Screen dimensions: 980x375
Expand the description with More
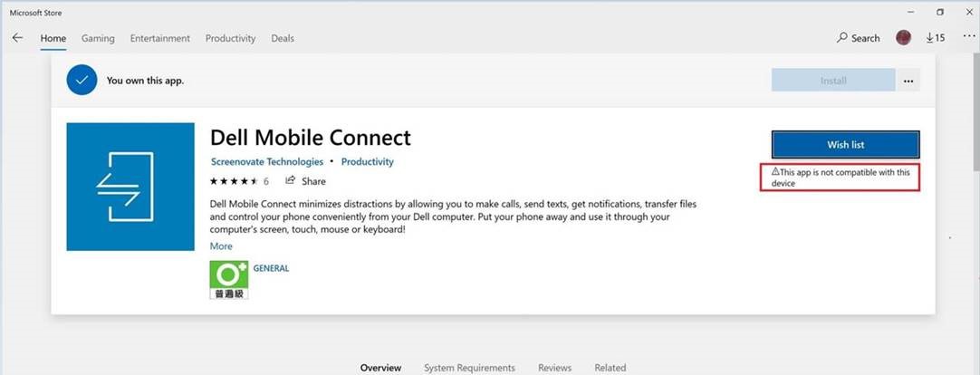click(221, 246)
